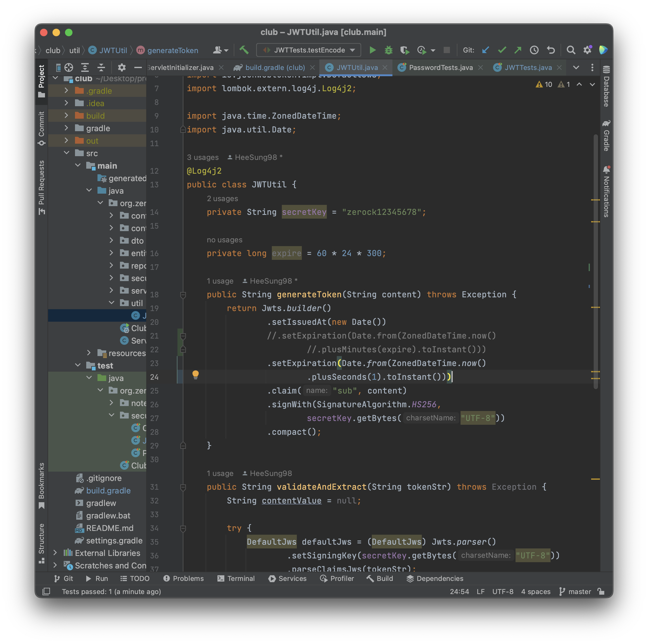Screen dimensions: 648x644
Task: Open the TODO tool window
Action: coord(135,579)
